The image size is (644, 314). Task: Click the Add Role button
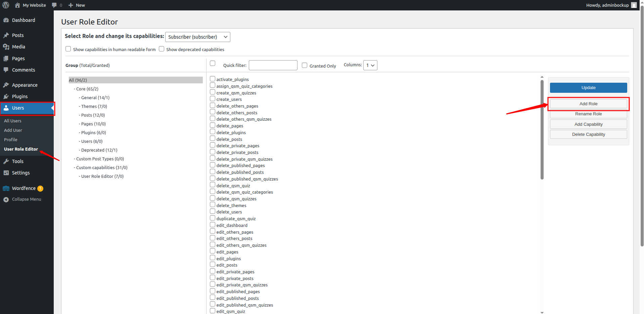click(x=588, y=104)
